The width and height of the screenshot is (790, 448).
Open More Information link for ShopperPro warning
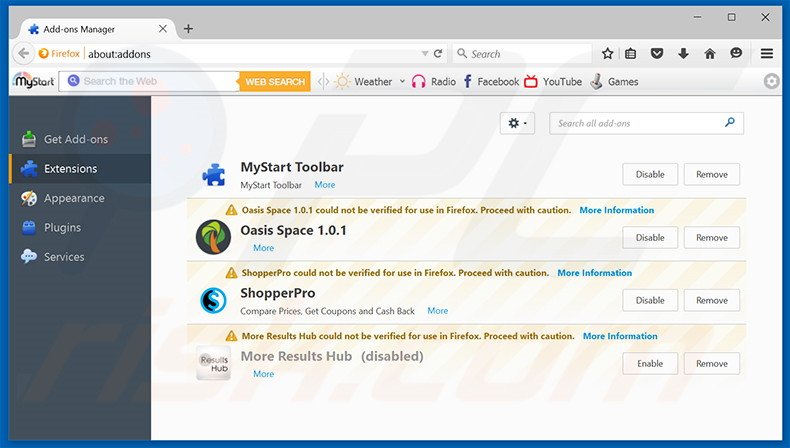point(594,273)
